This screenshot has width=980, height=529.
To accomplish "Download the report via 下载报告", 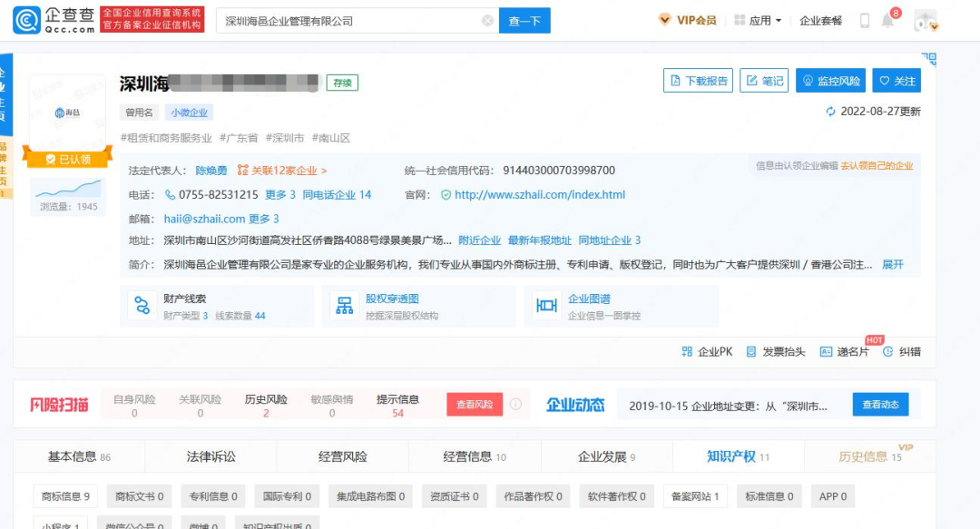I will coord(697,80).
